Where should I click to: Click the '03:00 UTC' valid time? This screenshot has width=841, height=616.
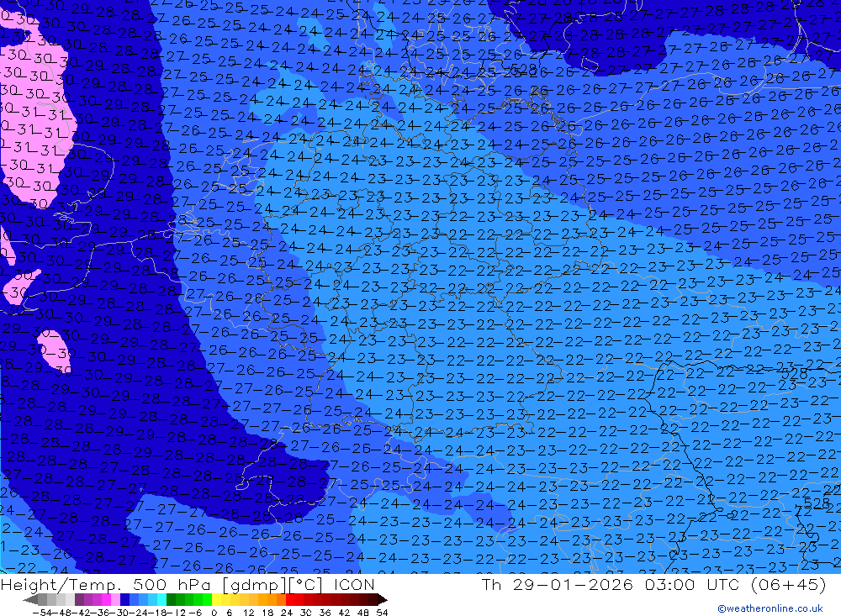(692, 585)
